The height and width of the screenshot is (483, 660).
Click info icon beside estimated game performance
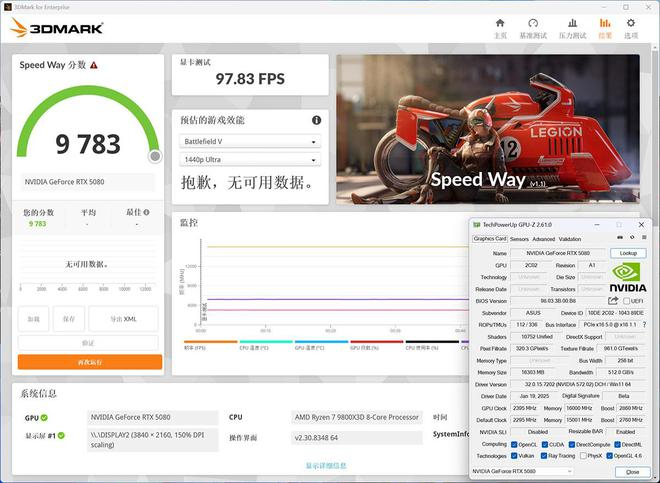(317, 120)
